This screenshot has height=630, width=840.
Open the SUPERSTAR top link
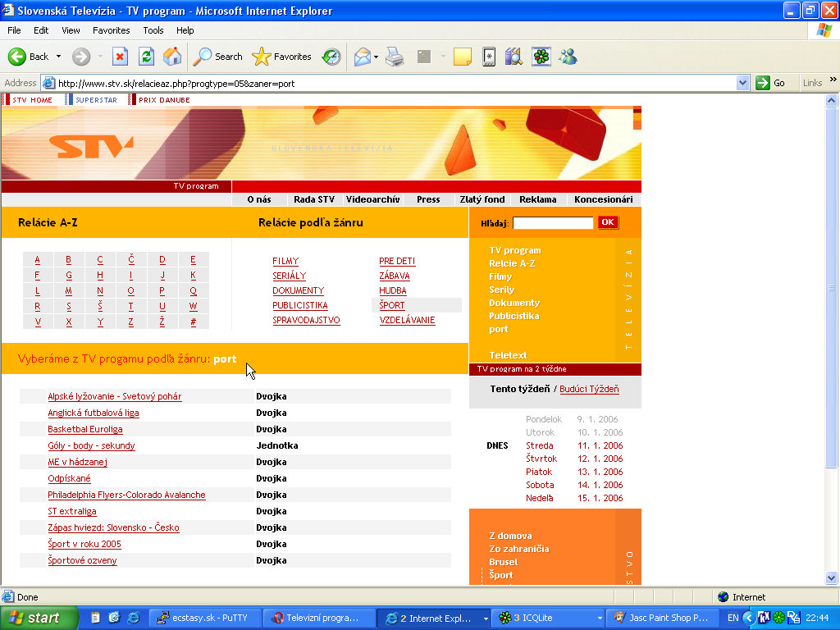(x=97, y=100)
